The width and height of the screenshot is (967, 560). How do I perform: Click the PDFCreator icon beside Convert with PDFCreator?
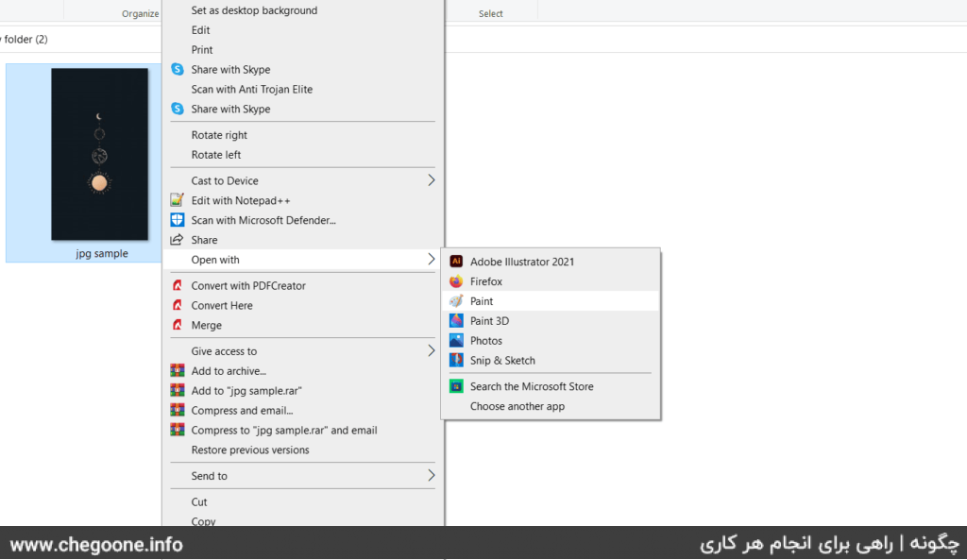(177, 285)
